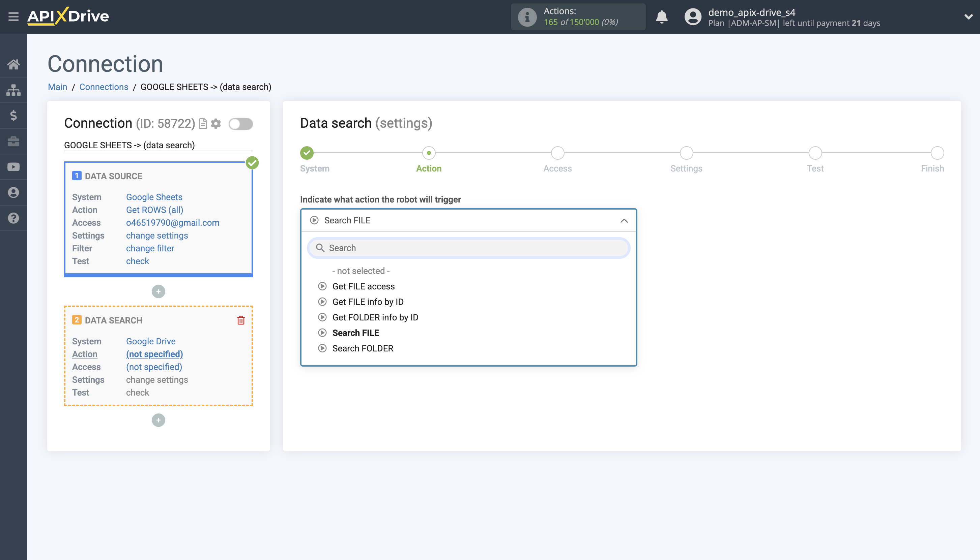980x560 pixels.
Task: Click the Data Source number 1 badge
Action: coord(77,176)
